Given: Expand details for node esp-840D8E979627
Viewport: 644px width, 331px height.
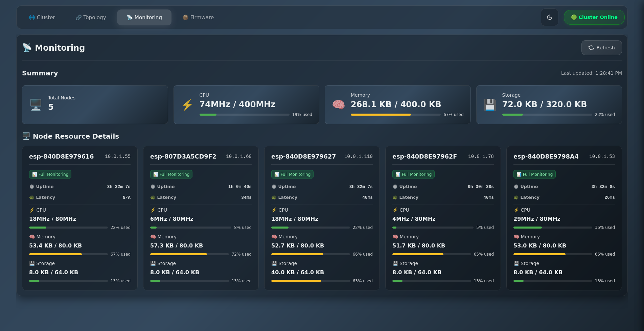Looking at the screenshot, I should (x=303, y=156).
